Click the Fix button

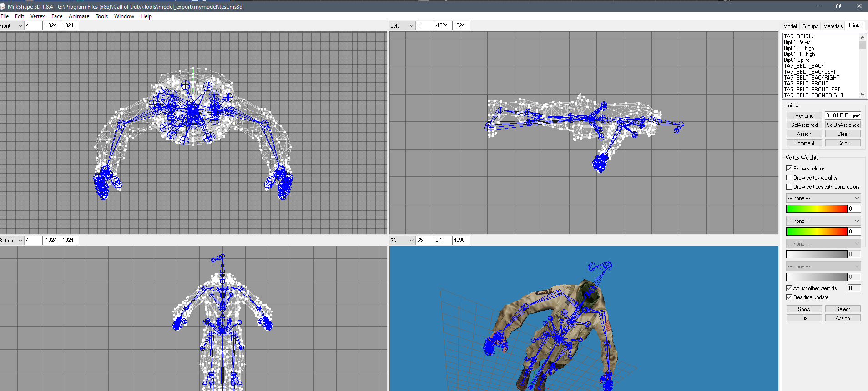(804, 318)
